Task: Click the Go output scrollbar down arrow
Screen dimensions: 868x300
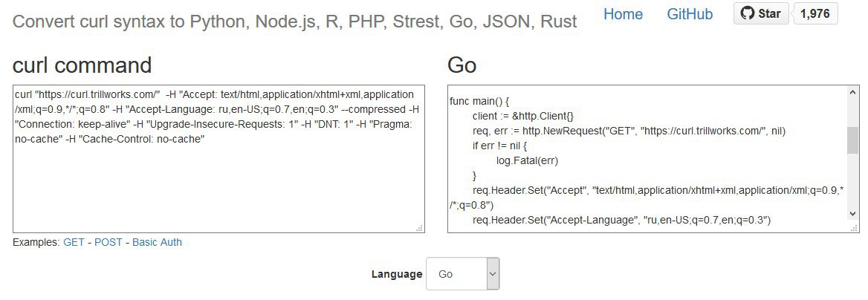Action: click(x=853, y=214)
